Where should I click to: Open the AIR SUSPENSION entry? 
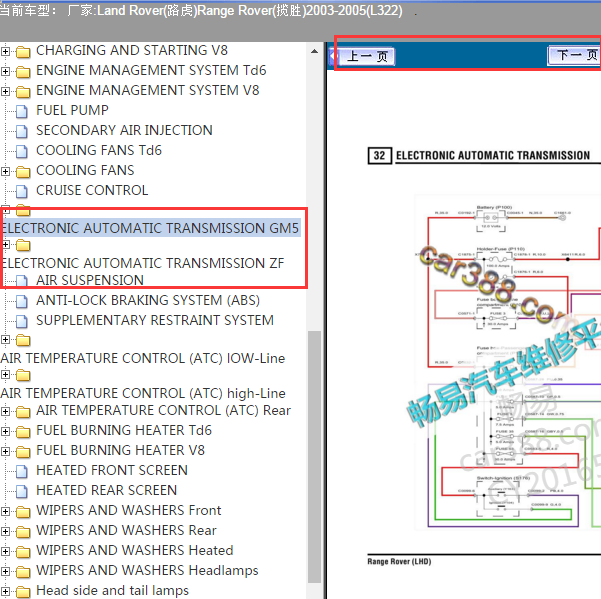pyautogui.click(x=90, y=280)
